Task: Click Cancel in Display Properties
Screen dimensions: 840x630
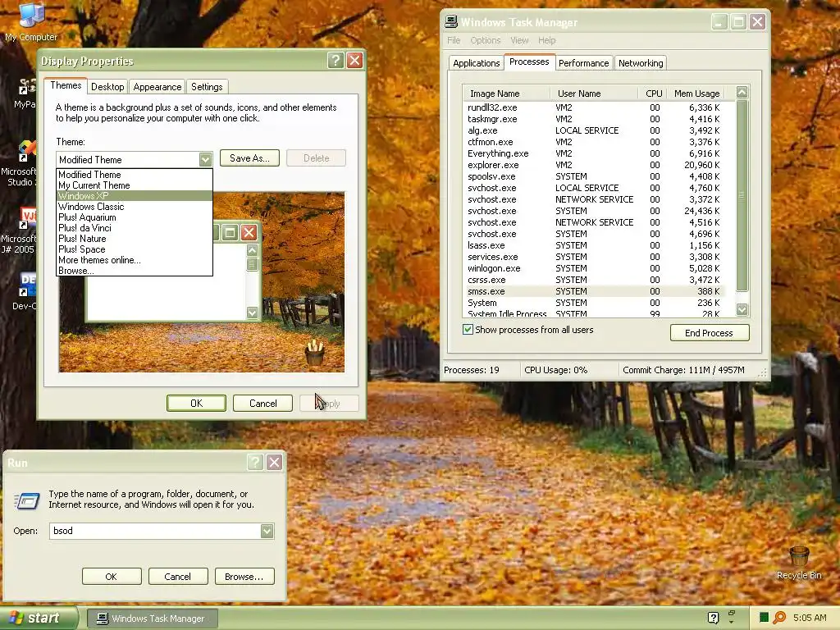Action: point(263,403)
